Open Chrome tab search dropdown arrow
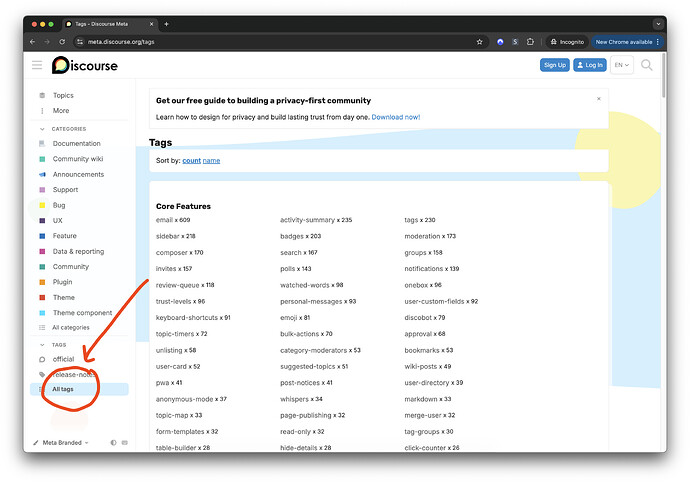The image size is (690, 483). coord(658,24)
